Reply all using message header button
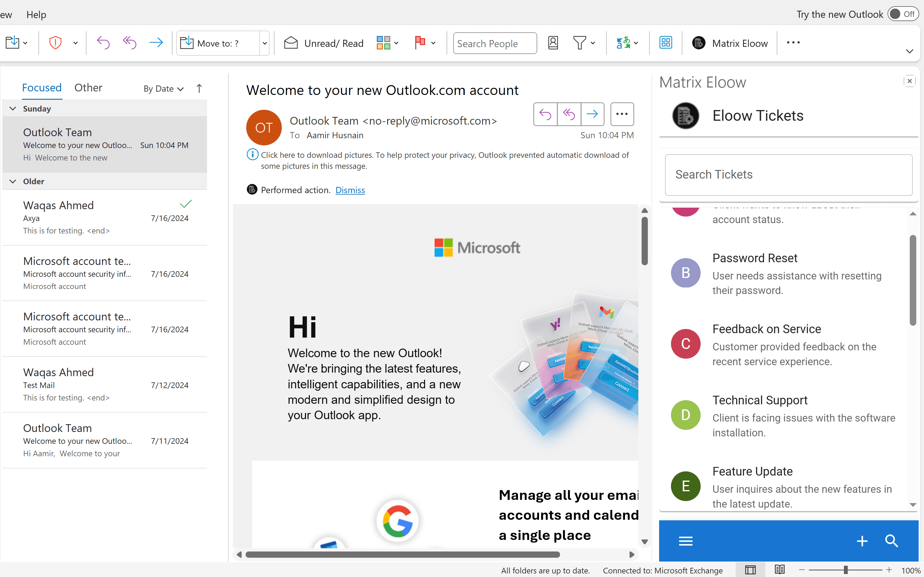This screenshot has width=924, height=577. 569,114
